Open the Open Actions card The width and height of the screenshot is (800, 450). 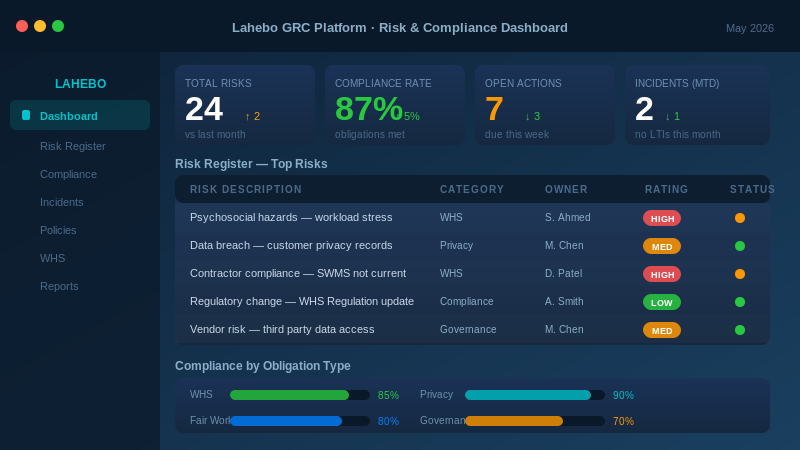tap(545, 105)
